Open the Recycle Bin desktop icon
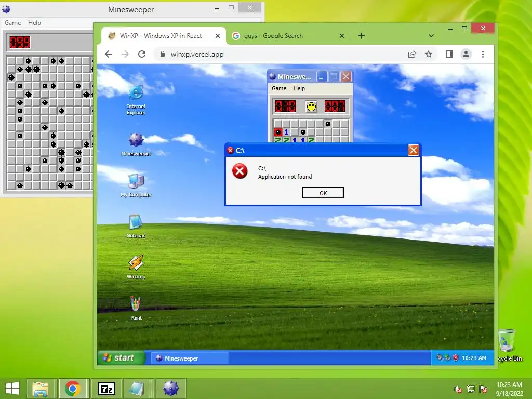Screen dimensions: 532x399 [x=510, y=345]
